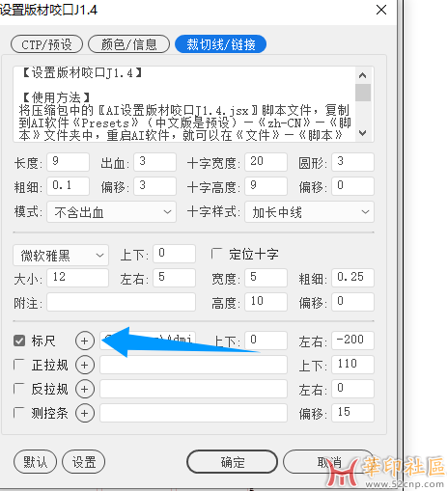
Task: Confirm with the 确定 button
Action: (232, 462)
